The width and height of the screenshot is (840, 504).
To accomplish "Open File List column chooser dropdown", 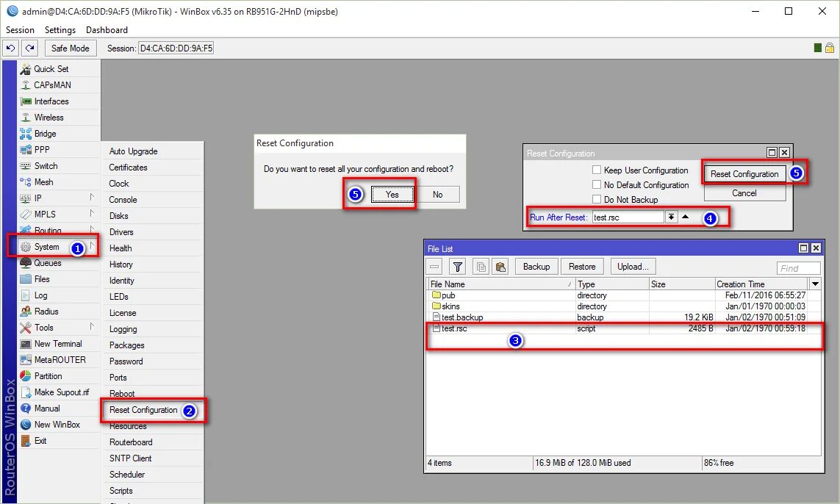I will [815, 284].
